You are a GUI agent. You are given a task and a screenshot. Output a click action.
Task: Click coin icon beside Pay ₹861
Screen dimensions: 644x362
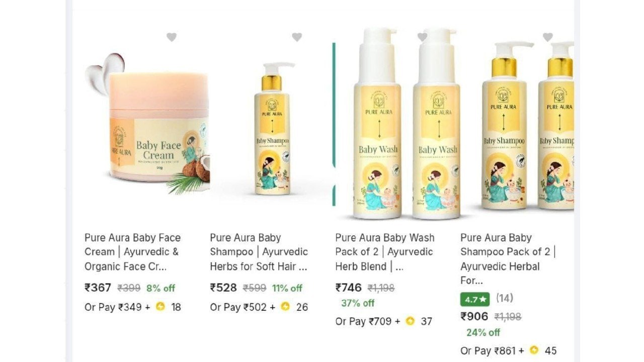534,350
